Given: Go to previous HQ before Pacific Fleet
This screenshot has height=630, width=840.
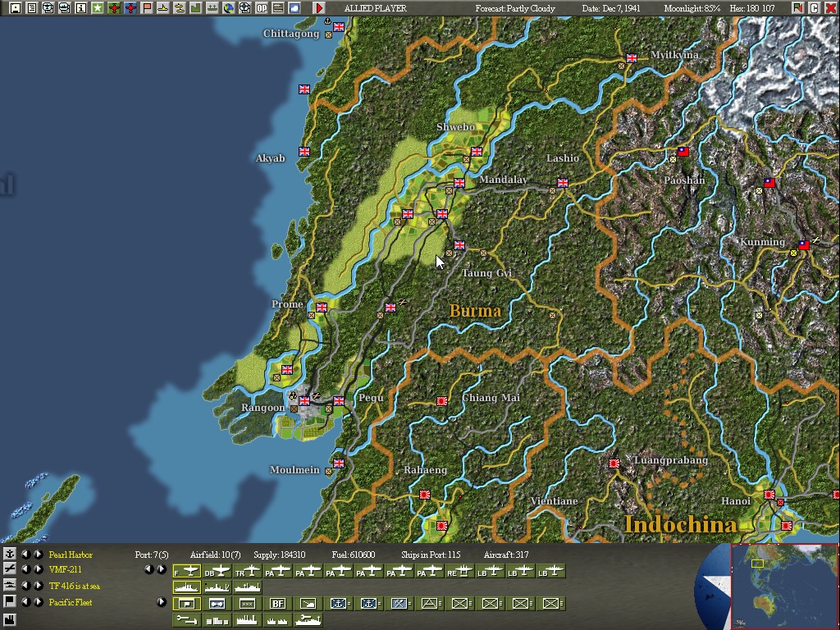Looking at the screenshot, I should point(25,601).
